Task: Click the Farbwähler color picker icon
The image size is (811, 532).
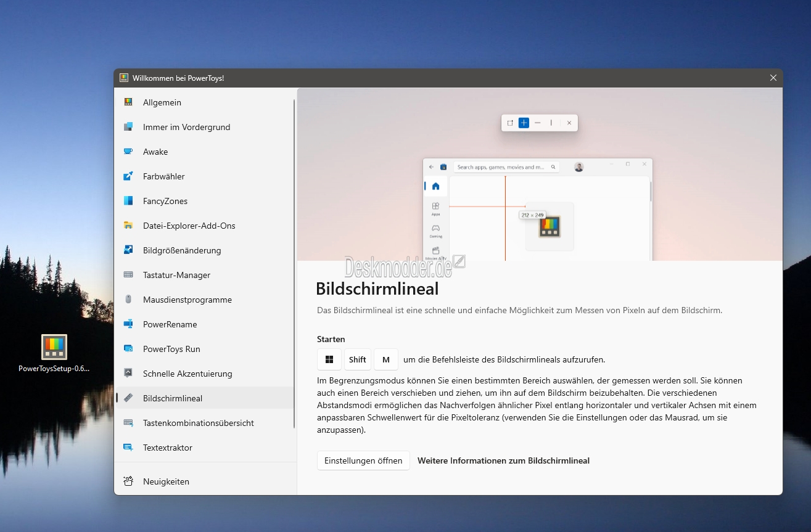Action: [x=128, y=176]
